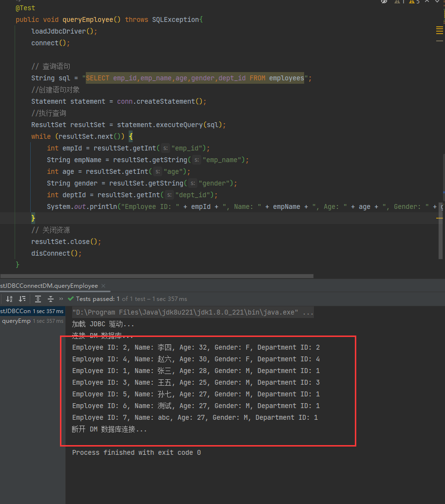Click the 执行查询 comment
The height and width of the screenshot is (504, 445).
pos(49,113)
